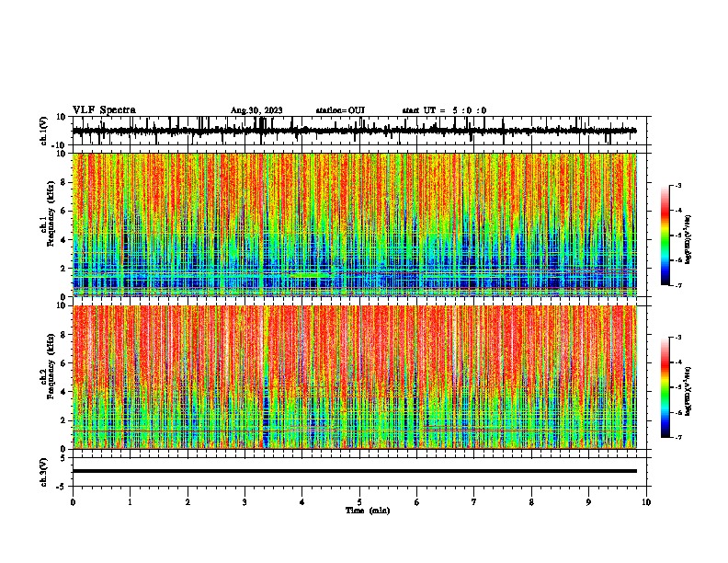Click the '4' kHz tick of ch.1 spectrogram
This screenshot has width=728, height=563.
click(63, 240)
